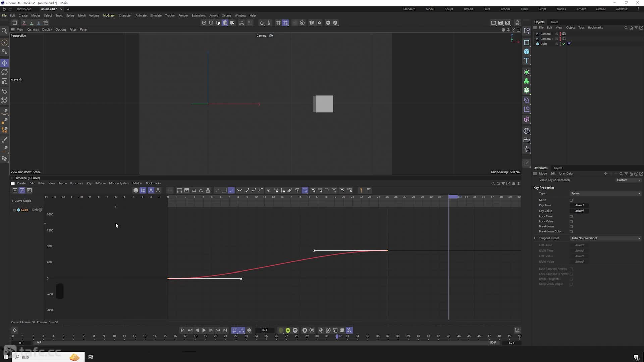The image size is (644, 362).
Task: Open the layout options three-dots menu
Action: pos(638,9)
